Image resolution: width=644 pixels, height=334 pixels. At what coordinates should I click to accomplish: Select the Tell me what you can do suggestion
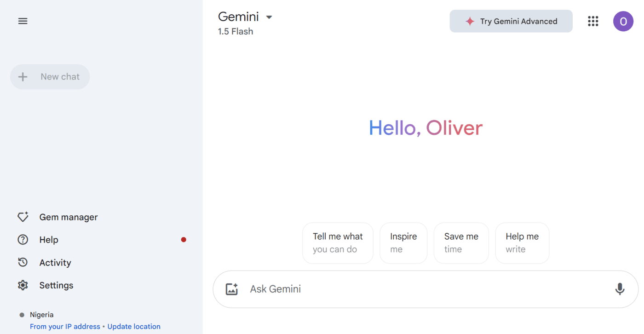click(x=338, y=243)
